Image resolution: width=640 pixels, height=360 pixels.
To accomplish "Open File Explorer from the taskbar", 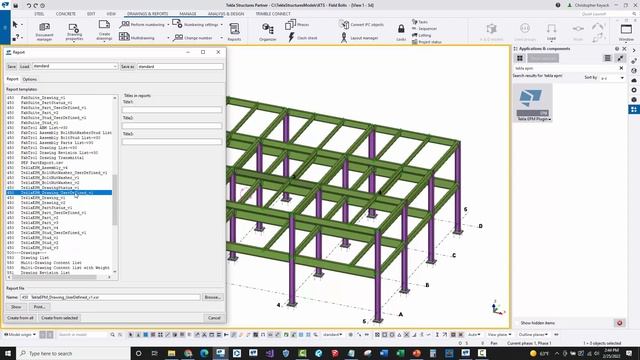I will 171,353.
